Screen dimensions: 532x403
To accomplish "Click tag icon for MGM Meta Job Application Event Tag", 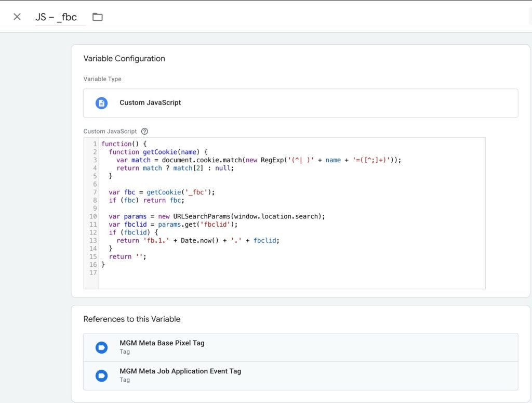I will pos(101,375).
